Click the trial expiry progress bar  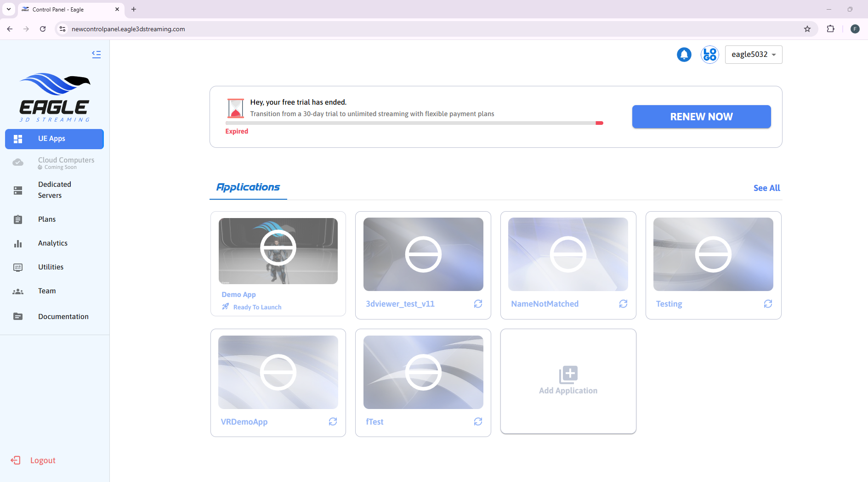pos(414,123)
